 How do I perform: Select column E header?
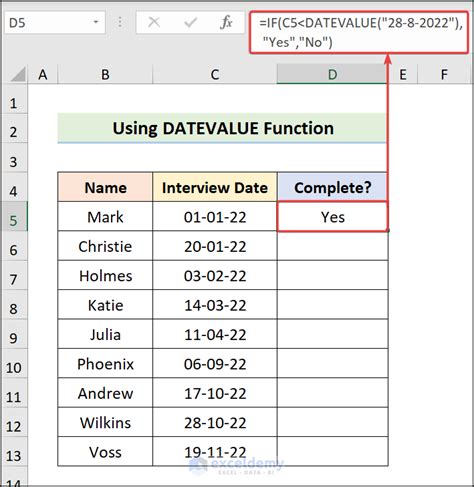[x=403, y=74]
